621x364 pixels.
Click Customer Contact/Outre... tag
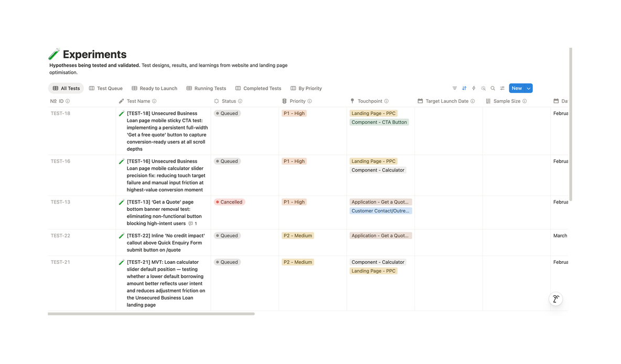click(381, 211)
